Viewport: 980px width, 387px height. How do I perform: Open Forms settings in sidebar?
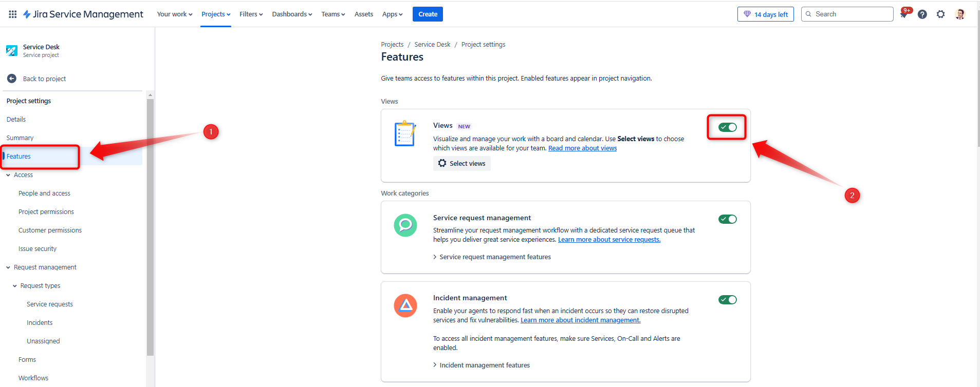coord(27,360)
